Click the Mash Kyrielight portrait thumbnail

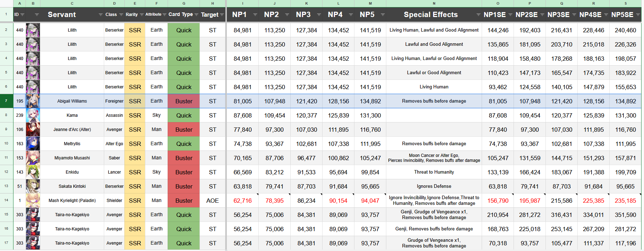click(x=33, y=201)
